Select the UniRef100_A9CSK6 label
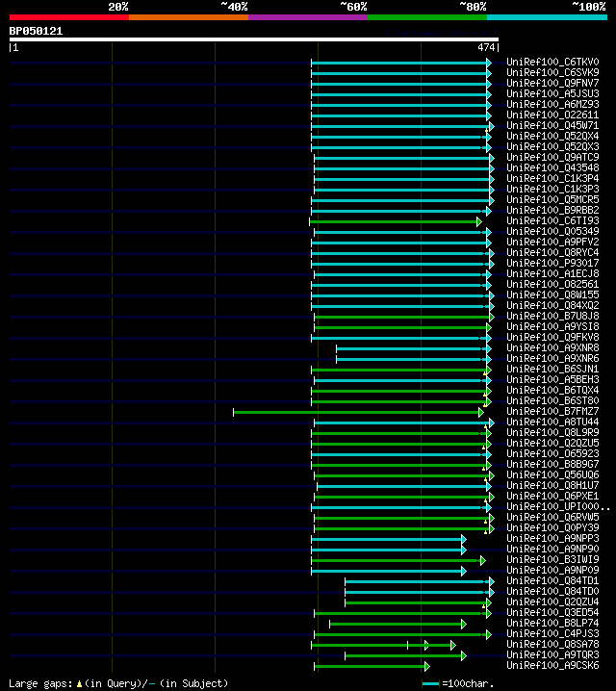 (x=552, y=665)
